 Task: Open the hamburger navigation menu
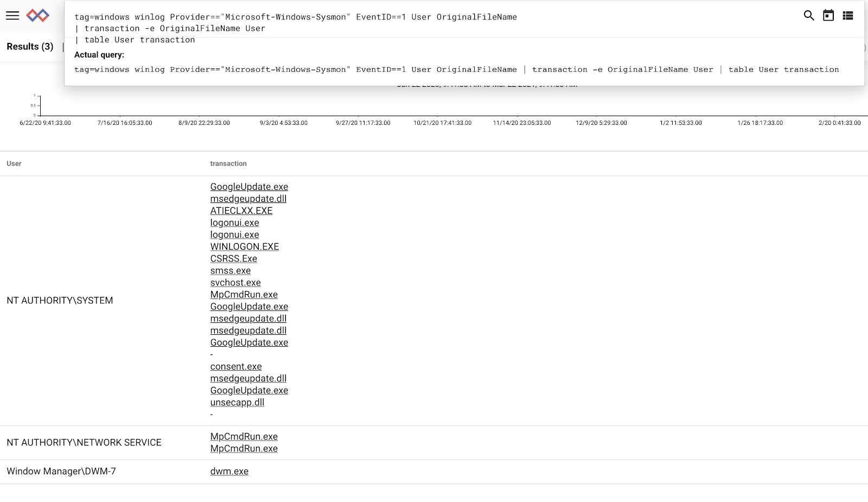12,16
